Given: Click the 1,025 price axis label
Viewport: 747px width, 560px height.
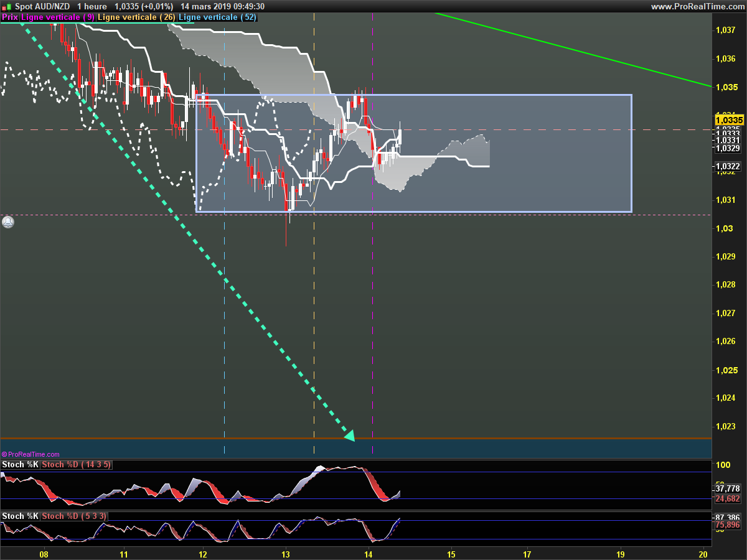Looking at the screenshot, I should (726, 370).
